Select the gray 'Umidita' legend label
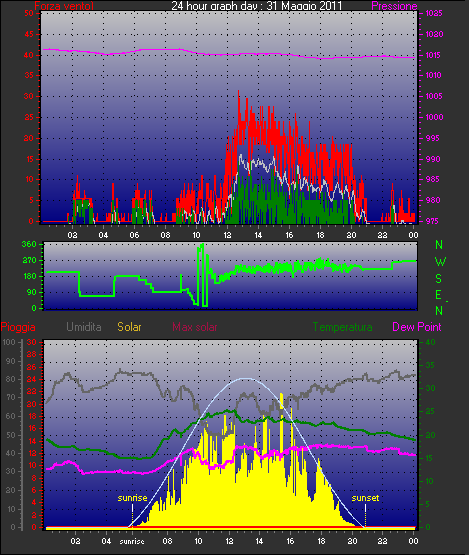 tap(84, 327)
